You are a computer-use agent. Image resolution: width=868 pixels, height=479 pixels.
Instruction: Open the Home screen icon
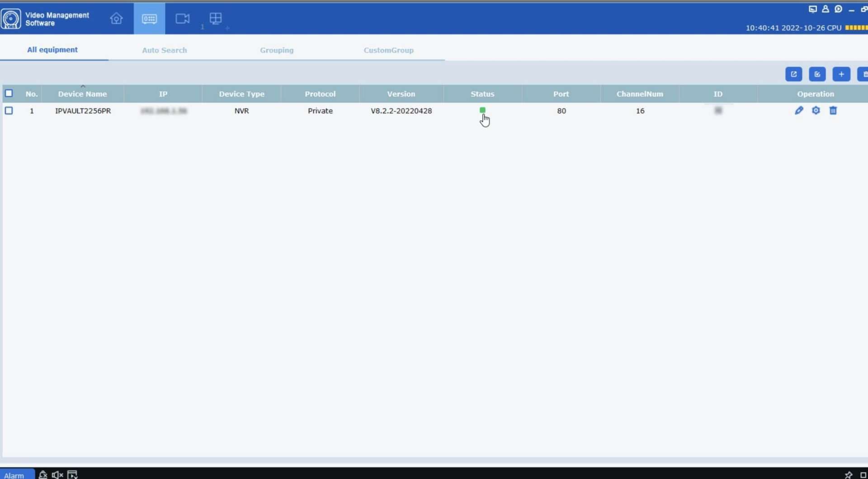point(116,19)
